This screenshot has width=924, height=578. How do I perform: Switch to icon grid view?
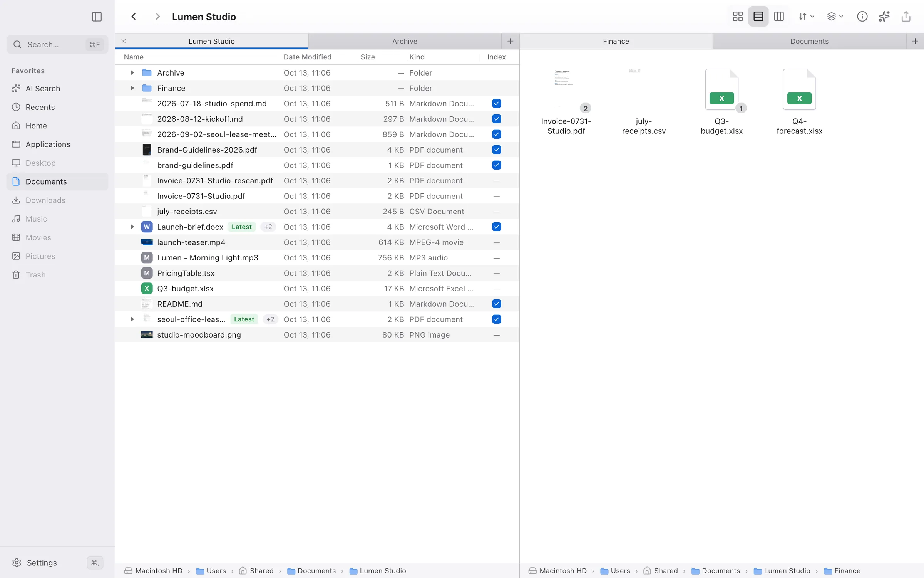click(738, 17)
